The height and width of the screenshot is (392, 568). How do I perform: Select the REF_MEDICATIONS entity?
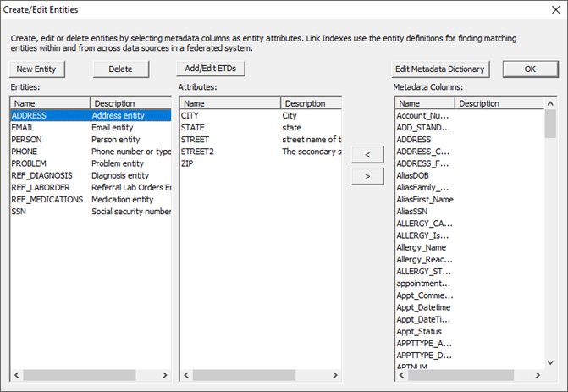91,199
